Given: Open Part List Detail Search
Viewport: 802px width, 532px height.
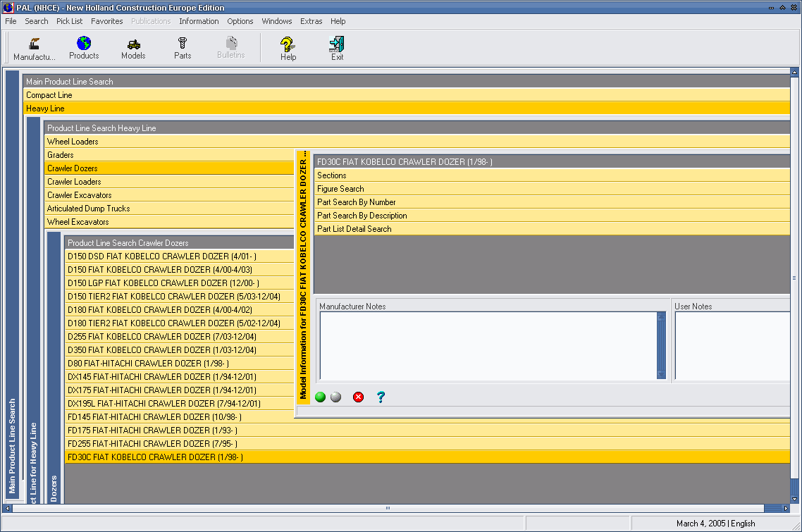Looking at the screenshot, I should 553,229.
